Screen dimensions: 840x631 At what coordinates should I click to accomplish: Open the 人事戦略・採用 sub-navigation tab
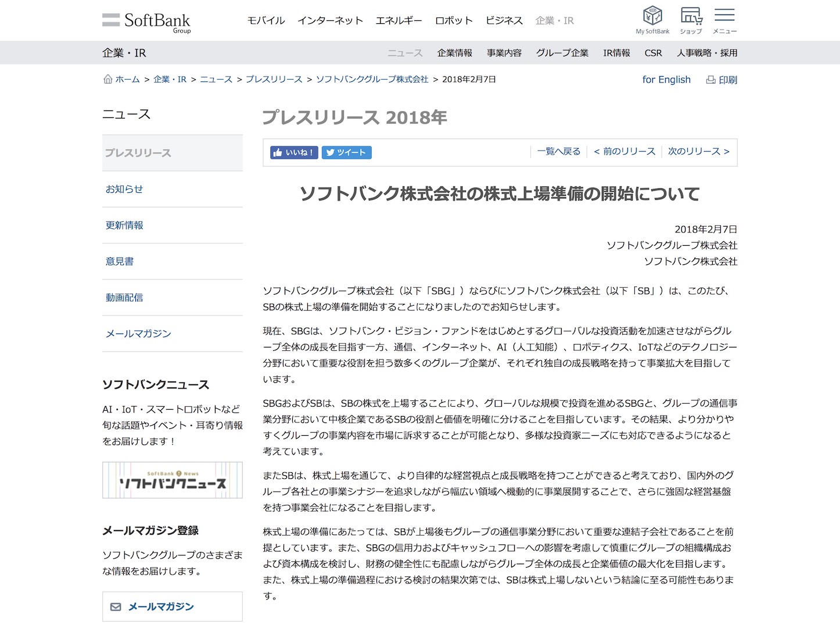[x=707, y=53]
